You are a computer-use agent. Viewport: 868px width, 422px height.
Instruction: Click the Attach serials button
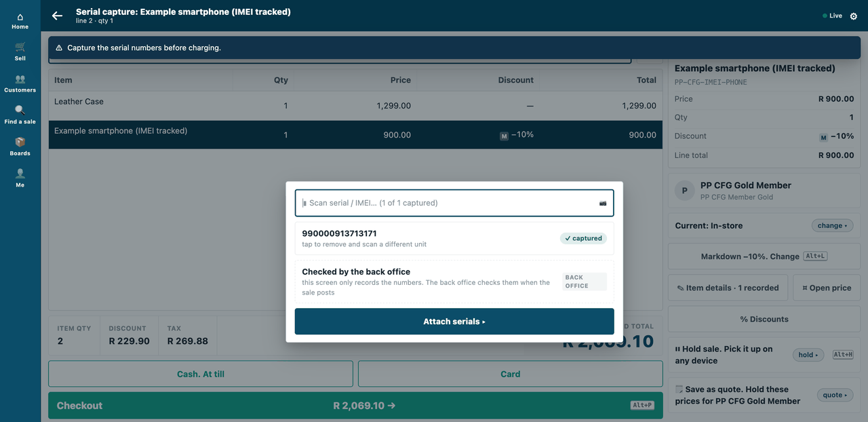[454, 322]
